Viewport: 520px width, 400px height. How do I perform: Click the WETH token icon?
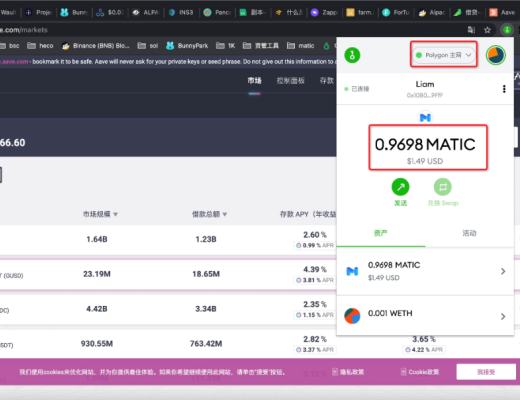tap(352, 316)
